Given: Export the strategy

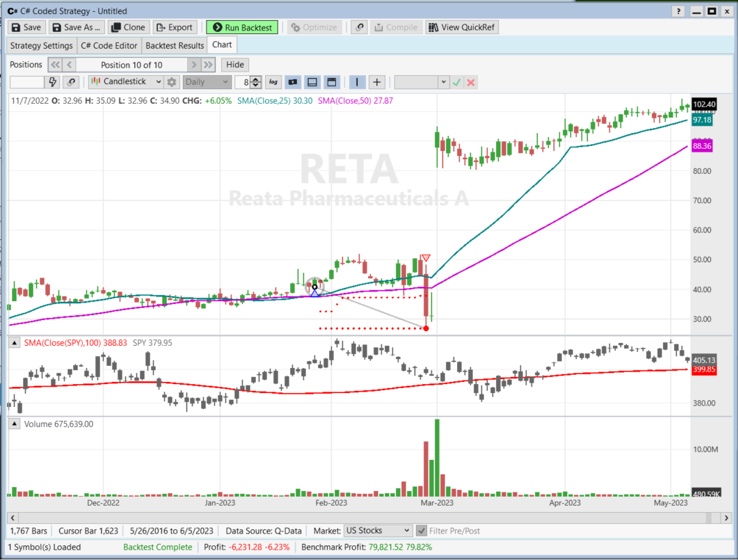Looking at the screenshot, I should 175,27.
